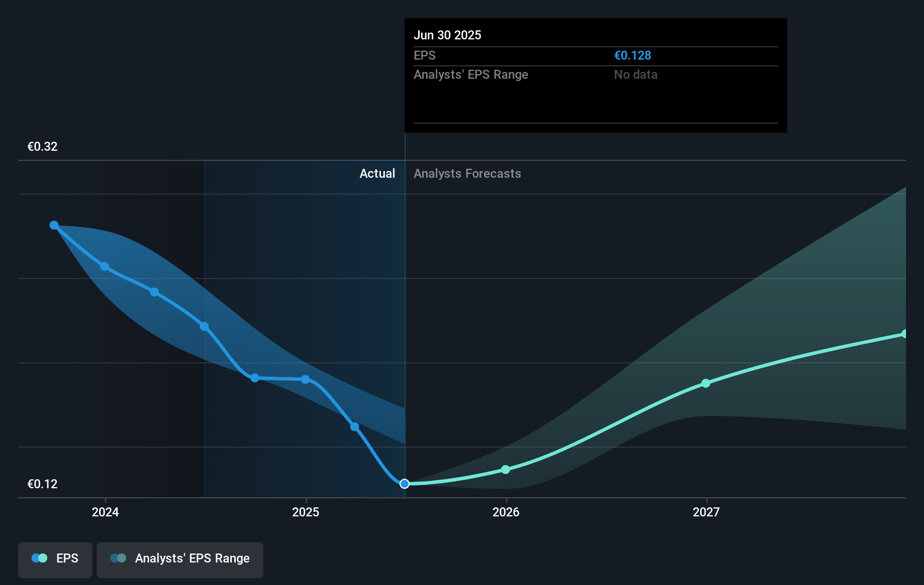924x585 pixels.
Task: Open the Analysts' EPS Range legend dropdown
Action: click(x=180, y=559)
